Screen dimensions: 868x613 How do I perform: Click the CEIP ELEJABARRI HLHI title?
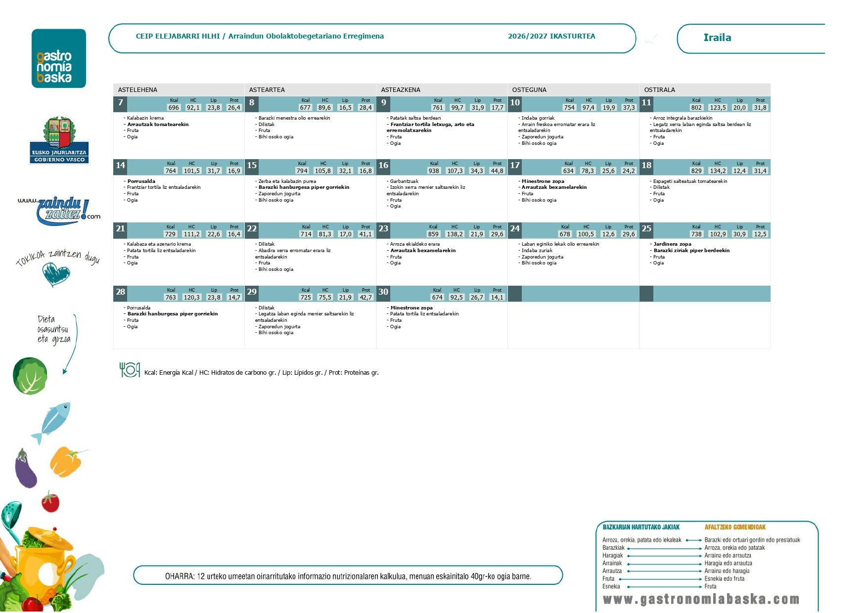click(178, 36)
